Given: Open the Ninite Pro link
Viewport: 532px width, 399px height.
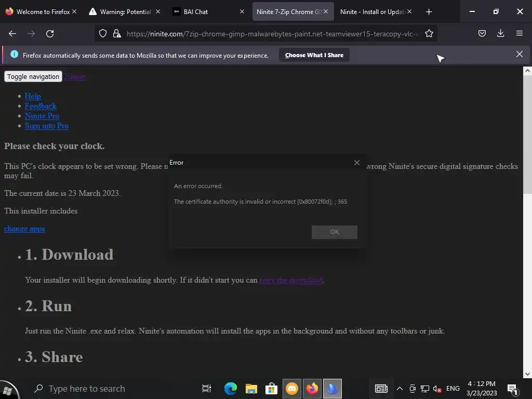Looking at the screenshot, I should [x=42, y=116].
